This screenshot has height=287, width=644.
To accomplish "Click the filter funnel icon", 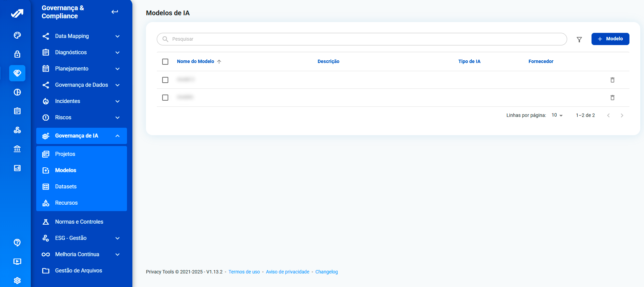I will coord(579,39).
